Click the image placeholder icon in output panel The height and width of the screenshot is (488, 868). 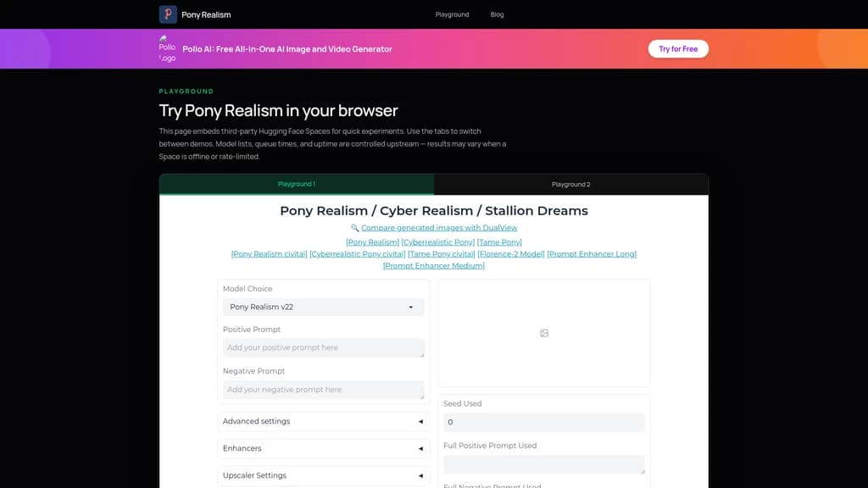click(544, 333)
